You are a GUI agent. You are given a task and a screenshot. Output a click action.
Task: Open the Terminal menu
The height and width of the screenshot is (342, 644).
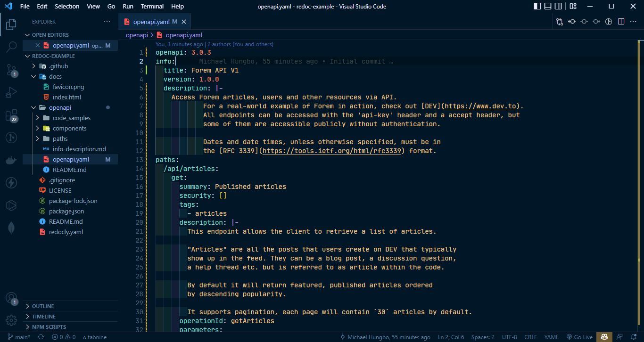[152, 6]
